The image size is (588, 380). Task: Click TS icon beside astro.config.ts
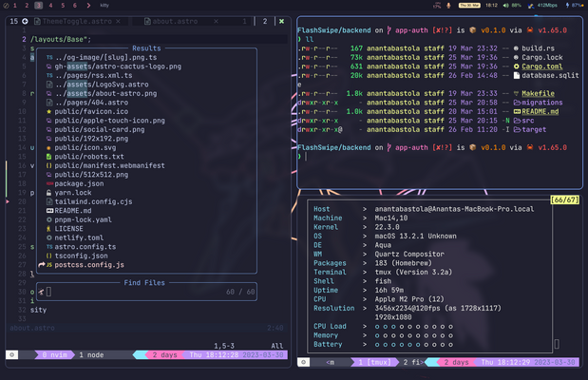pos(49,246)
